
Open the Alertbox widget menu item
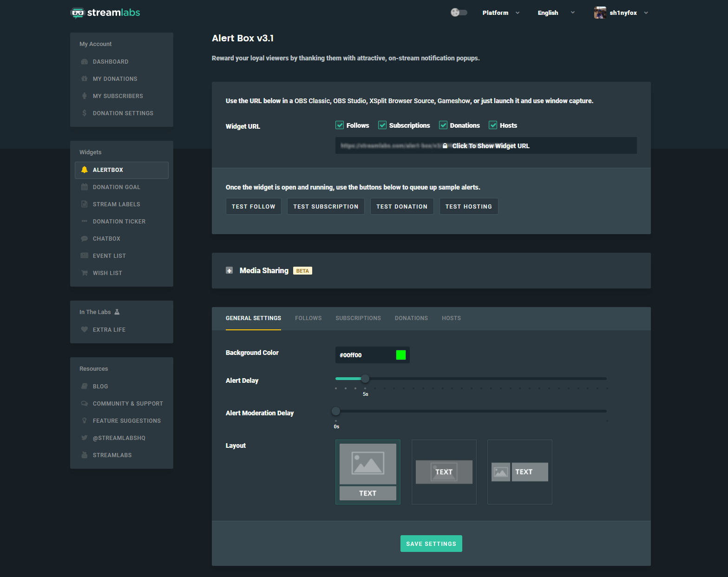(122, 170)
